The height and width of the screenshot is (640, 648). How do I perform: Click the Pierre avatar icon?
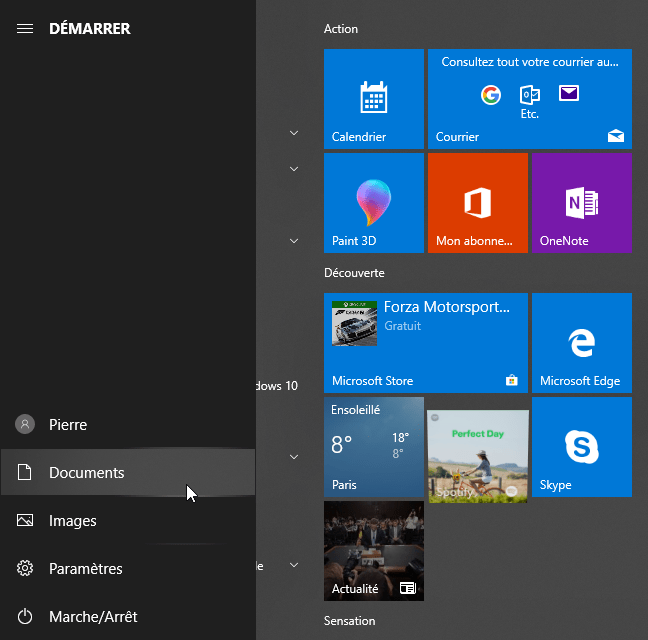click(25, 424)
